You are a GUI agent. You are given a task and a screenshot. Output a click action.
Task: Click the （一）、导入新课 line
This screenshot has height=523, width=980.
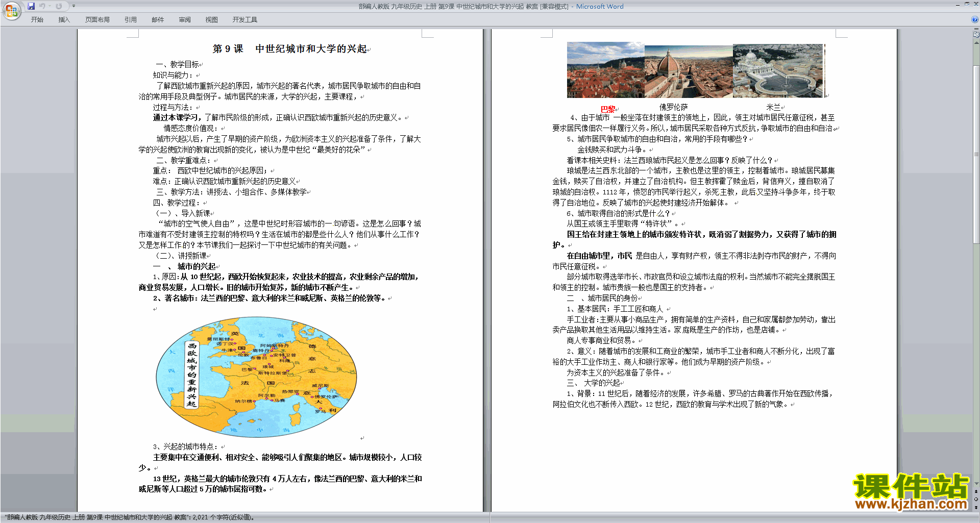pyautogui.click(x=183, y=213)
